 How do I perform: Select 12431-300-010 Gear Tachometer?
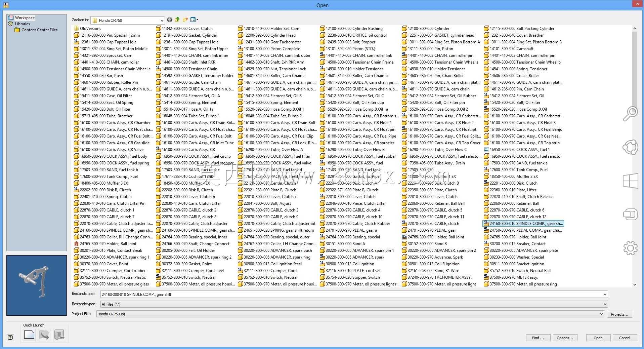point(272,42)
